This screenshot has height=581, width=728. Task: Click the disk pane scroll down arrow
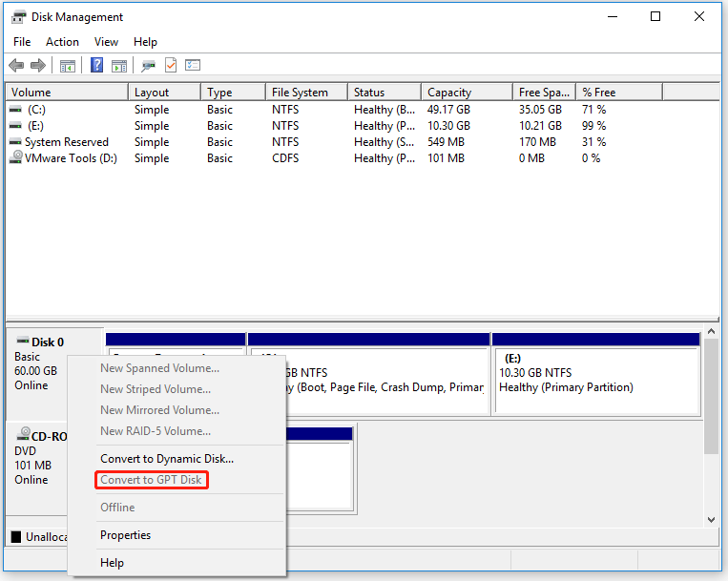click(711, 520)
